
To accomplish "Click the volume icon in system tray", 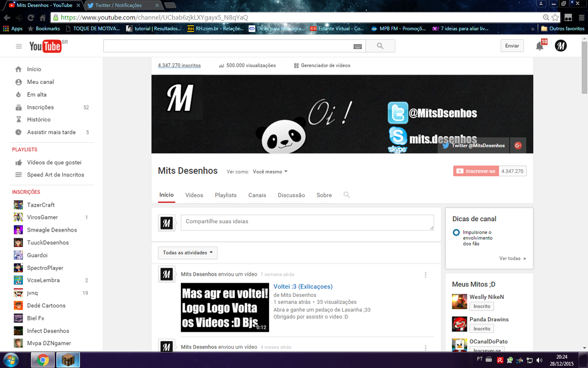I will click(539, 360).
